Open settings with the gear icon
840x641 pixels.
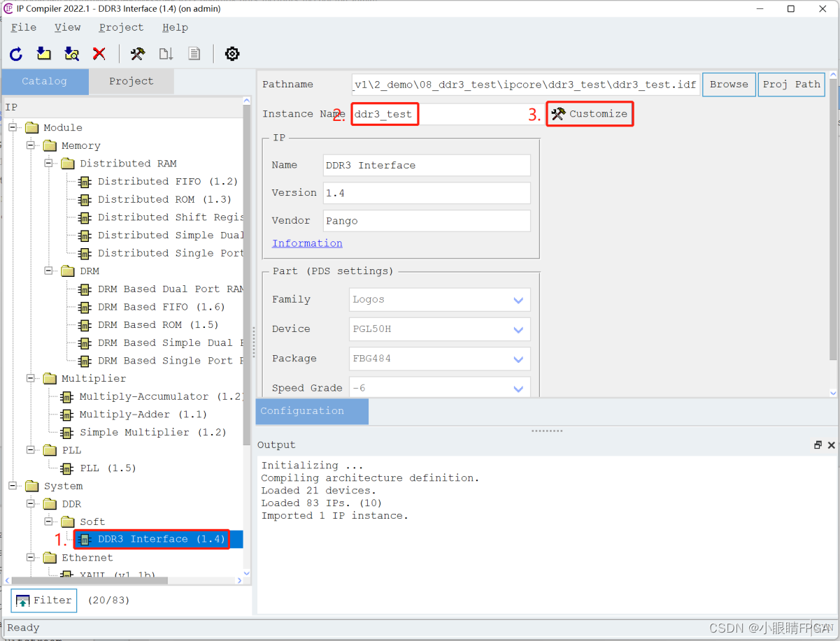[x=232, y=54]
